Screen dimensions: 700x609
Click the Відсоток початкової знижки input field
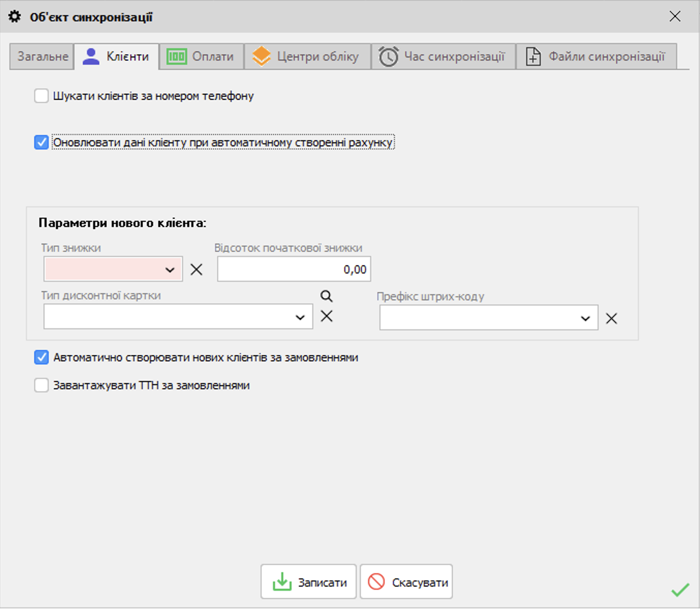pyautogui.click(x=293, y=269)
